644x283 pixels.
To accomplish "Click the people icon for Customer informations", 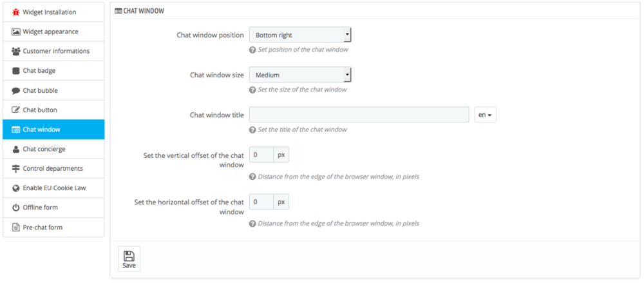I will (x=16, y=51).
